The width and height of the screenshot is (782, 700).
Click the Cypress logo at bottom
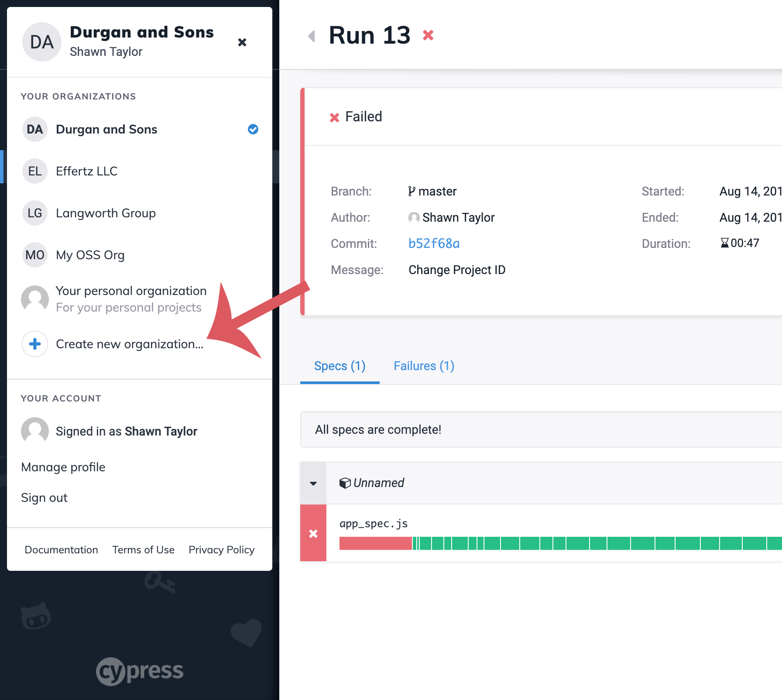tap(140, 671)
